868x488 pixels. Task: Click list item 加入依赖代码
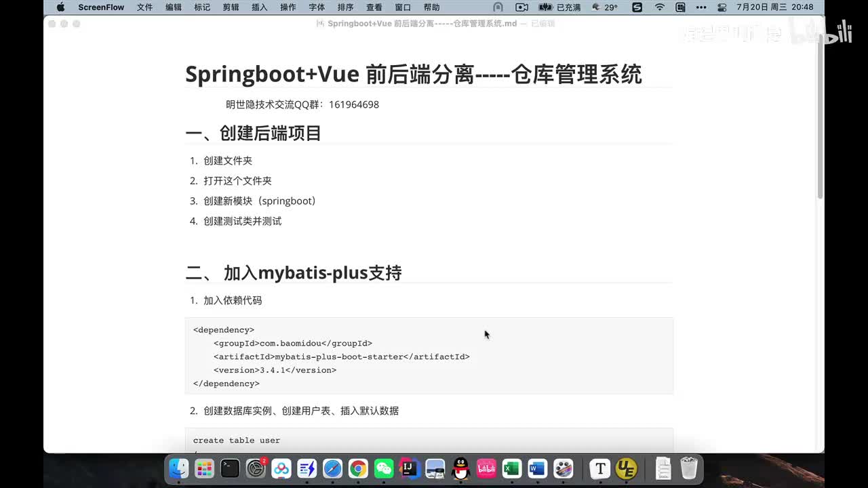pos(233,300)
